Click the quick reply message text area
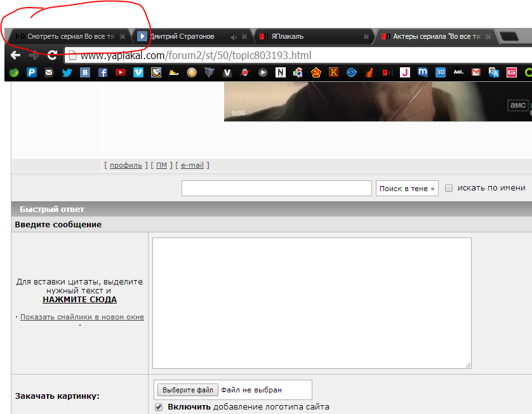The height and width of the screenshot is (414, 532). tap(312, 303)
